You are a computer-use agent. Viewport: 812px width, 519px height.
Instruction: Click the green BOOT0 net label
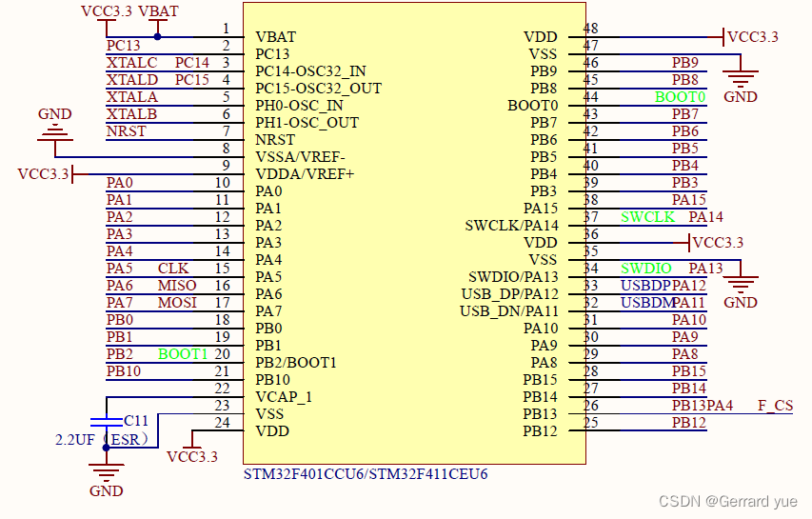coord(680,97)
